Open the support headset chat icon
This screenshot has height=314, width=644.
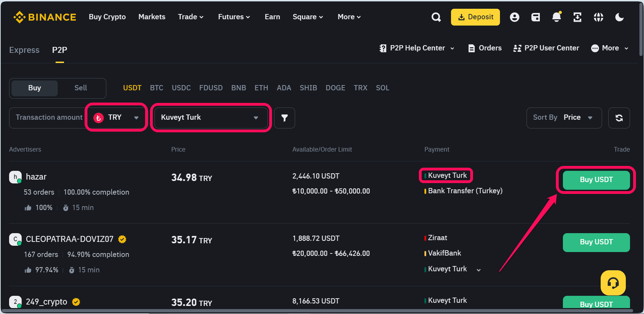click(613, 282)
